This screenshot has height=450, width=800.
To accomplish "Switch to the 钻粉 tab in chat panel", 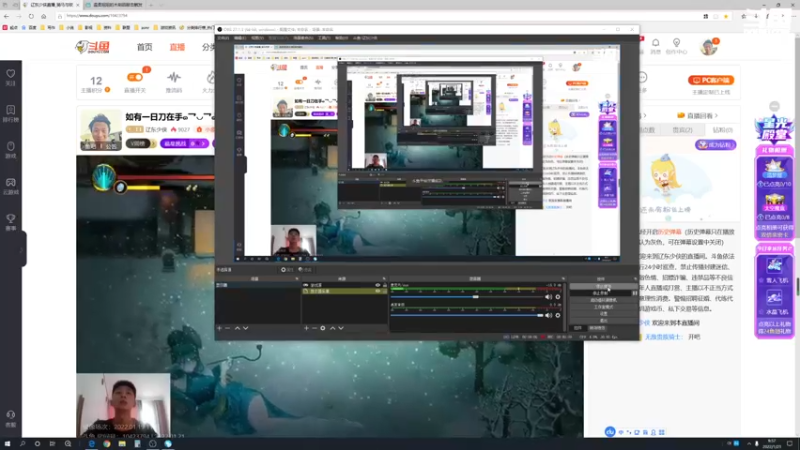I will [722, 130].
